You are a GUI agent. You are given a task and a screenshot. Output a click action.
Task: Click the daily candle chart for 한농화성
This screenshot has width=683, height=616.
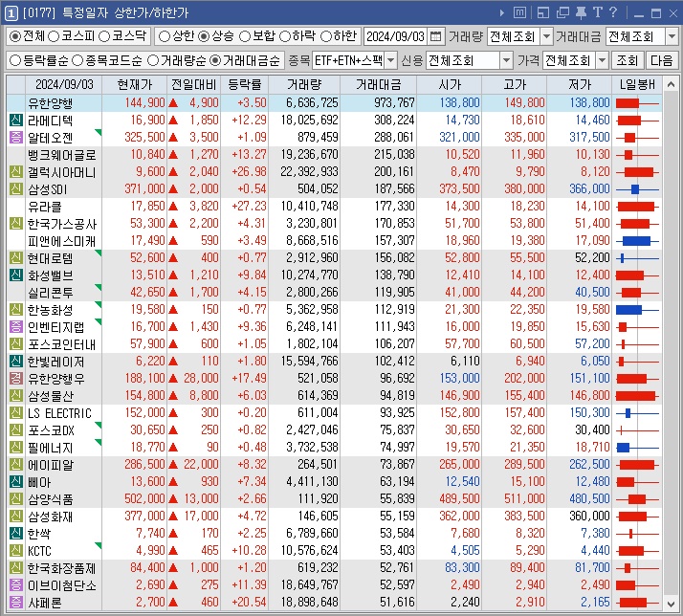coord(637,310)
